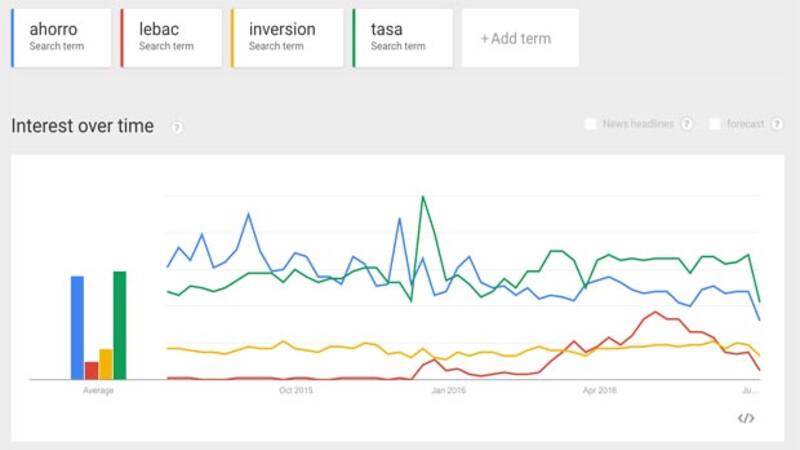Image resolution: width=800 pixels, height=450 pixels.
Task: Open the embed code icon below chart
Action: (x=745, y=418)
